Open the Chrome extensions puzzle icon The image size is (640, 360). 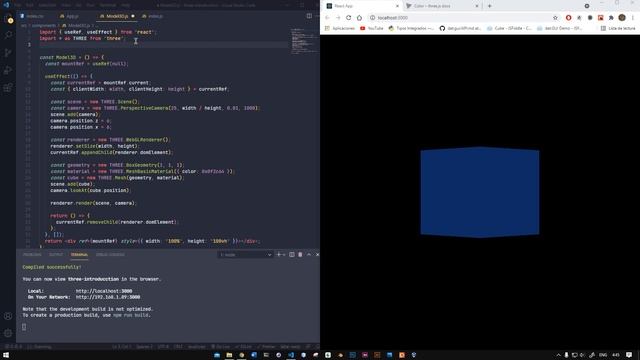[x=611, y=18]
